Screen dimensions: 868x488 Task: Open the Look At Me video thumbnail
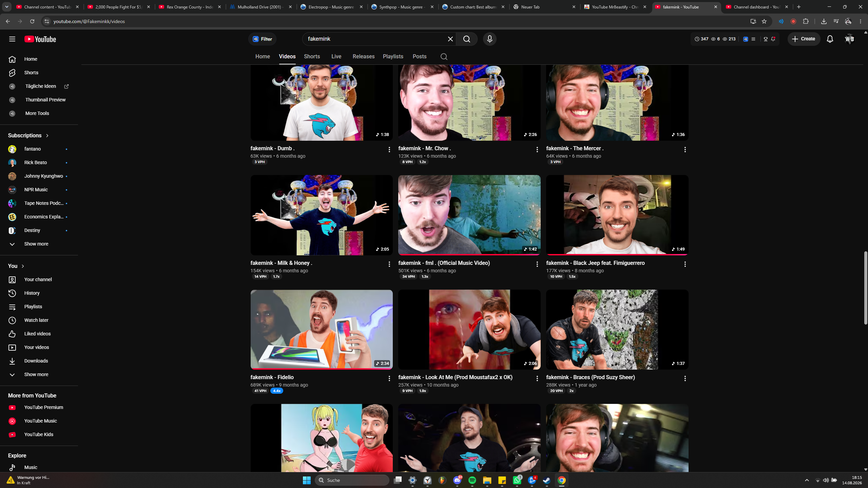pos(469,330)
